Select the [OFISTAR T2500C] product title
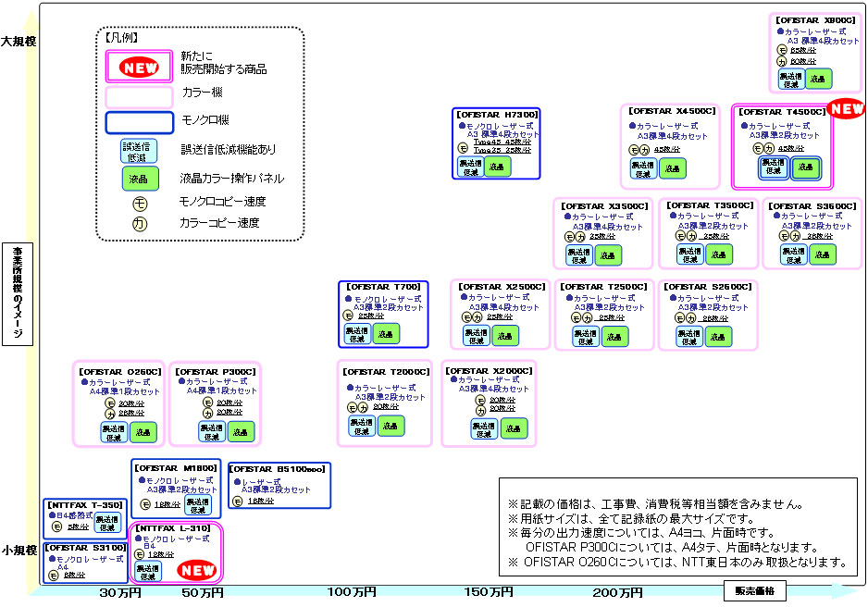The image size is (868, 607). [x=603, y=287]
